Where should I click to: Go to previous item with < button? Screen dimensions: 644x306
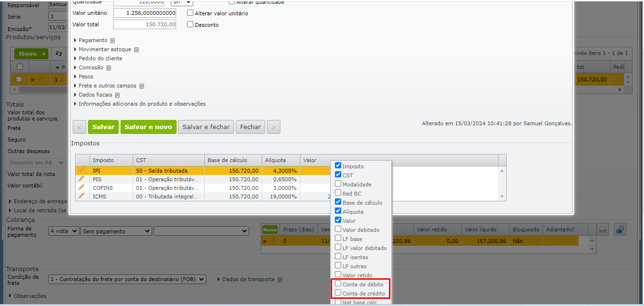(79, 127)
